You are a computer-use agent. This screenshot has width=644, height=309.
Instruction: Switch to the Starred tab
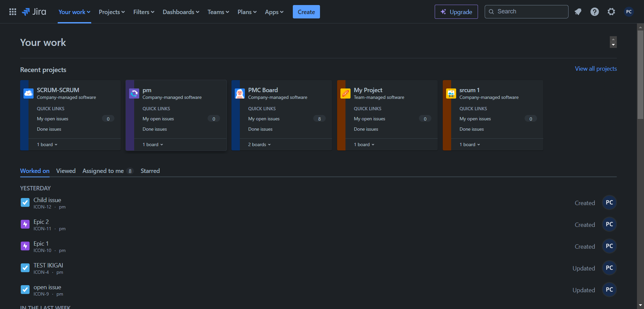pos(150,171)
